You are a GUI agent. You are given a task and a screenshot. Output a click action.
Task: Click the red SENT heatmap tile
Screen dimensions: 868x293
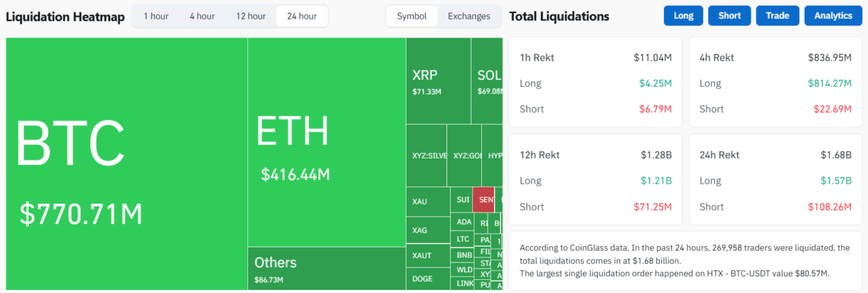pos(482,199)
